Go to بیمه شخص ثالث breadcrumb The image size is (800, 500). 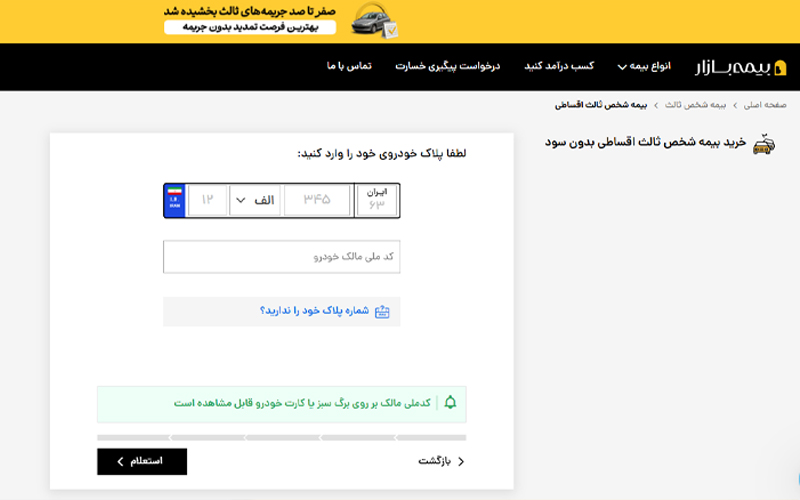pos(695,105)
